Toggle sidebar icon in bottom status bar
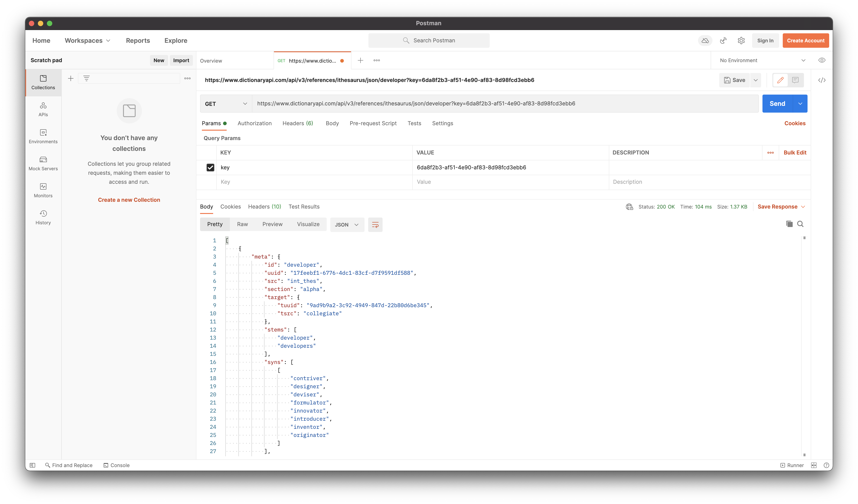This screenshot has width=858, height=504. click(x=33, y=465)
